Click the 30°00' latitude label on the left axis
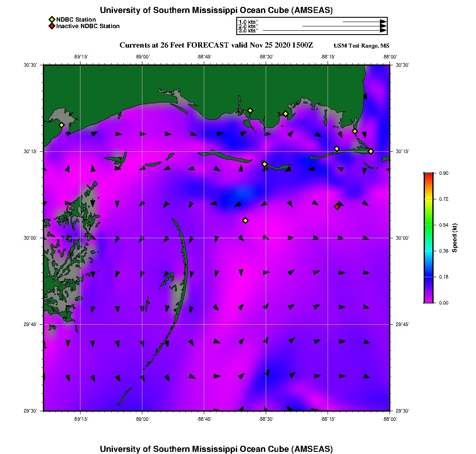The width and height of the screenshot is (476, 454). click(x=31, y=238)
